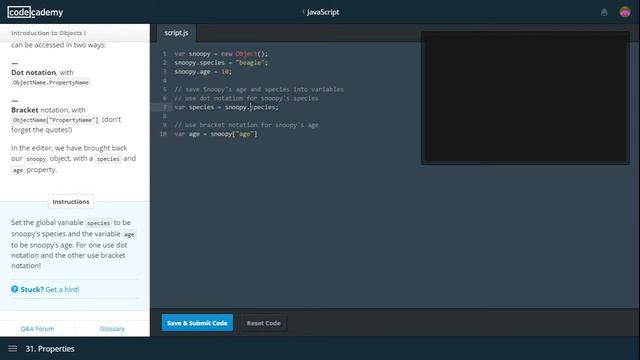The height and width of the screenshot is (360, 640).
Task: Click the Codecademy logo
Action: pos(35,12)
